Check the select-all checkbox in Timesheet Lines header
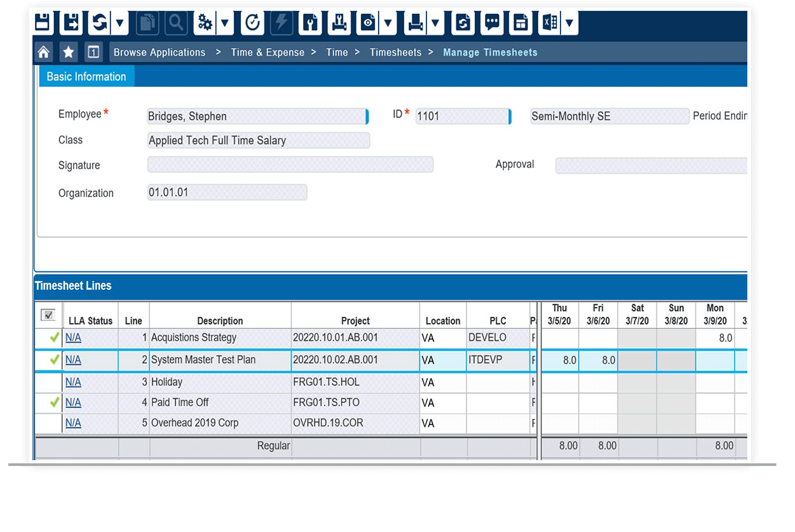The width and height of the screenshot is (795, 532). point(47,314)
